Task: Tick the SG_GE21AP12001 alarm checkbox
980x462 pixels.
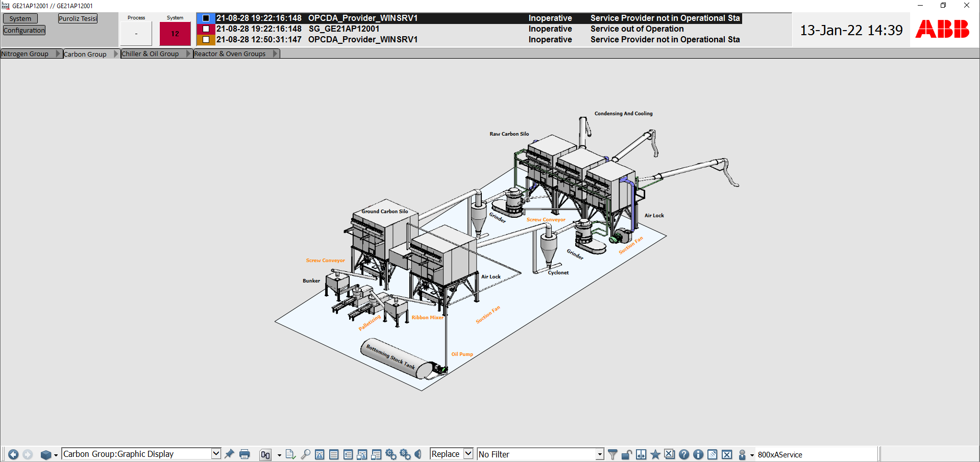Action: click(x=206, y=29)
